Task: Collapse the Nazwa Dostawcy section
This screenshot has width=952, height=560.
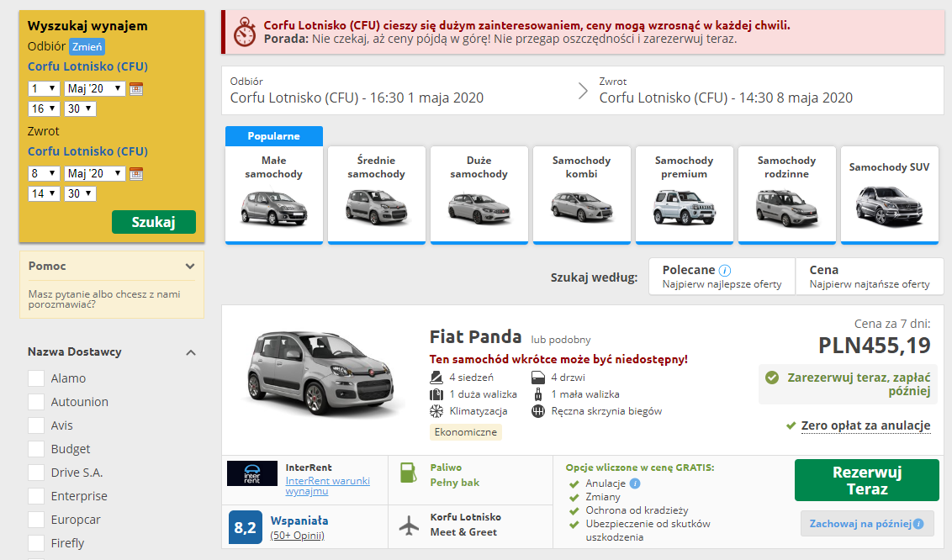Action: 191,353
